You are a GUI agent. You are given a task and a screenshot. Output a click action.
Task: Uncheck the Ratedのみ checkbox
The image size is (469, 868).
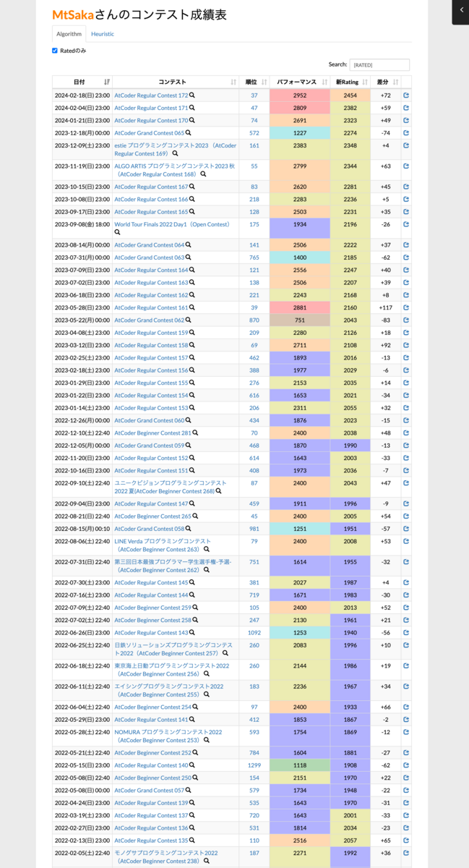[55, 51]
